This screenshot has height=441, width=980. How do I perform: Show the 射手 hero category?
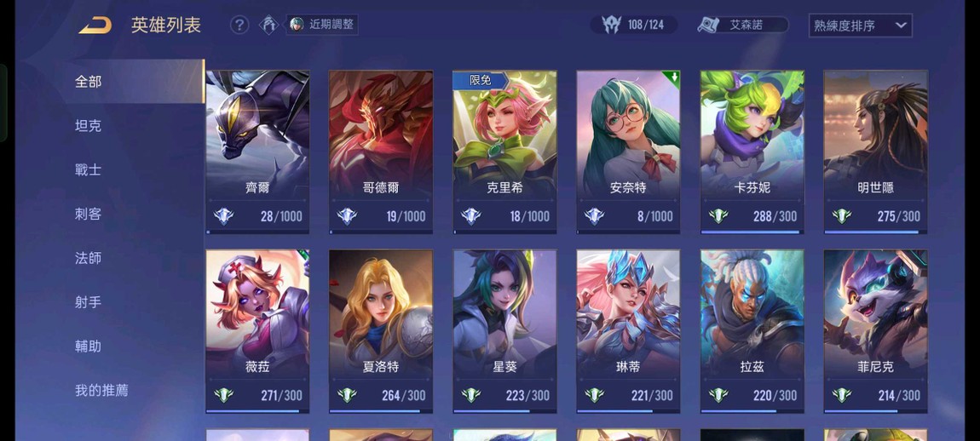point(88,302)
